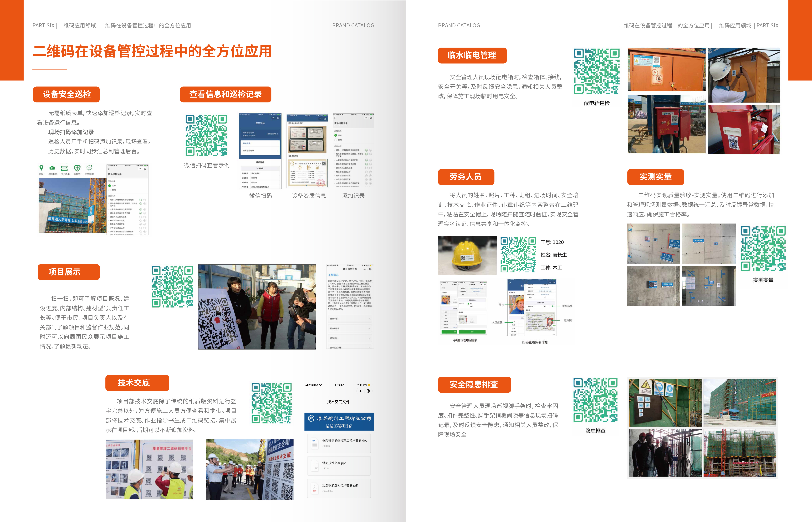812x522 pixels.
Task: Click the carousel dot below the 合格证 certificate
Action: pos(307,186)
